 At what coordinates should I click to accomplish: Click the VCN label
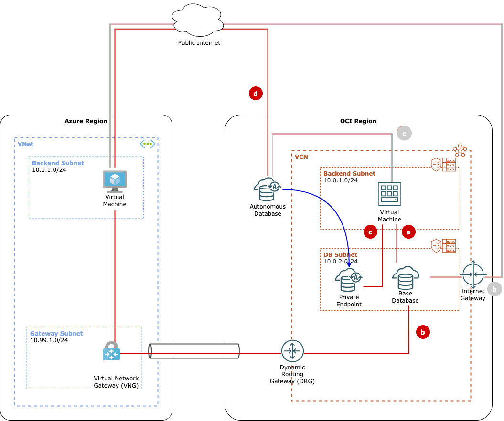pos(301,157)
